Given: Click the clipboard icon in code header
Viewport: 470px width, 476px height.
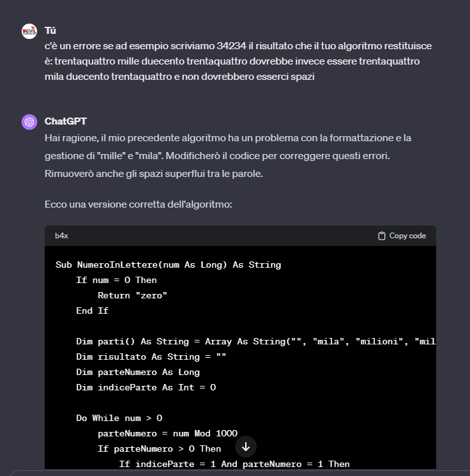Looking at the screenshot, I should click(382, 236).
